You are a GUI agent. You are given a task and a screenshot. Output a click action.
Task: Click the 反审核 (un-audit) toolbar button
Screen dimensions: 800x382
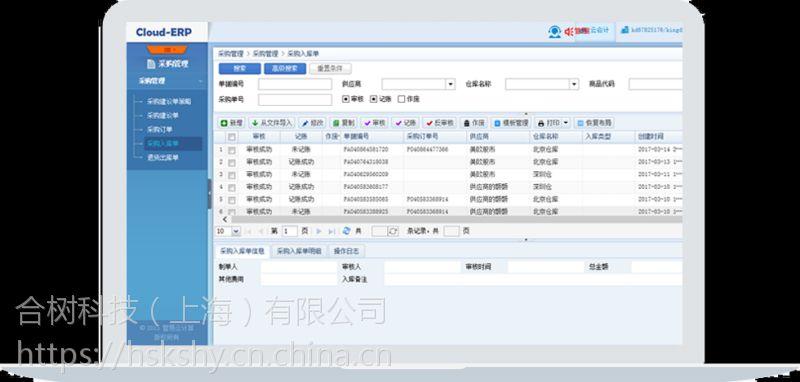[439, 123]
